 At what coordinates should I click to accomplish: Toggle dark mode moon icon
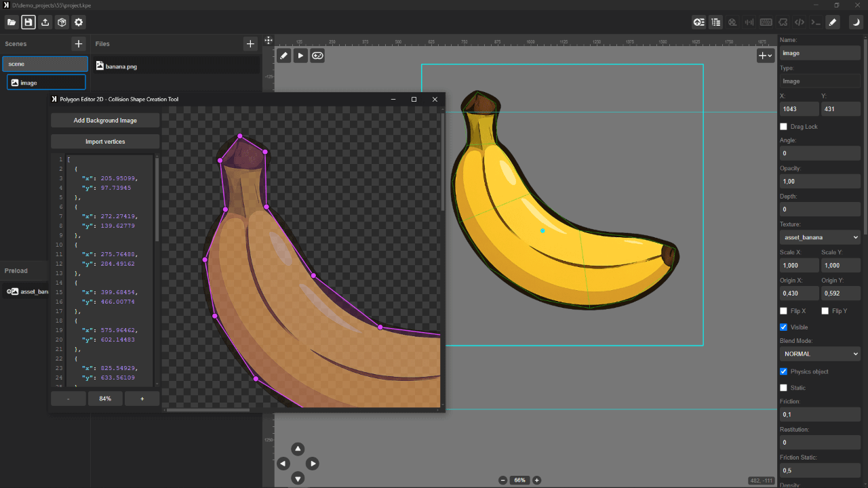tap(856, 22)
